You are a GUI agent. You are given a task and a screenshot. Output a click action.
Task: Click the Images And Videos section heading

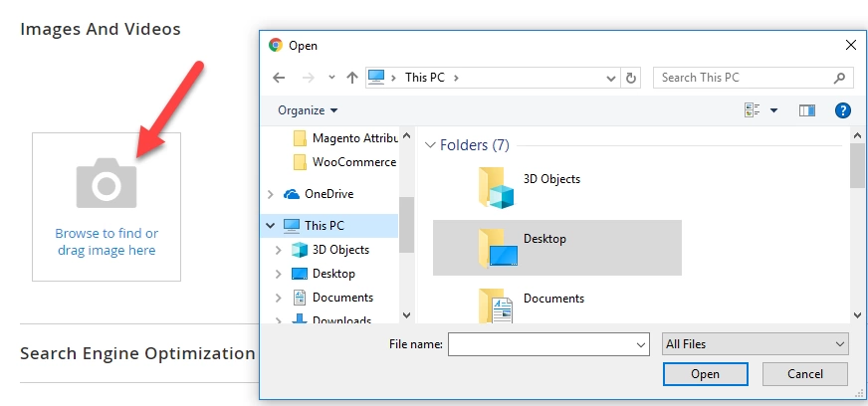tap(101, 29)
